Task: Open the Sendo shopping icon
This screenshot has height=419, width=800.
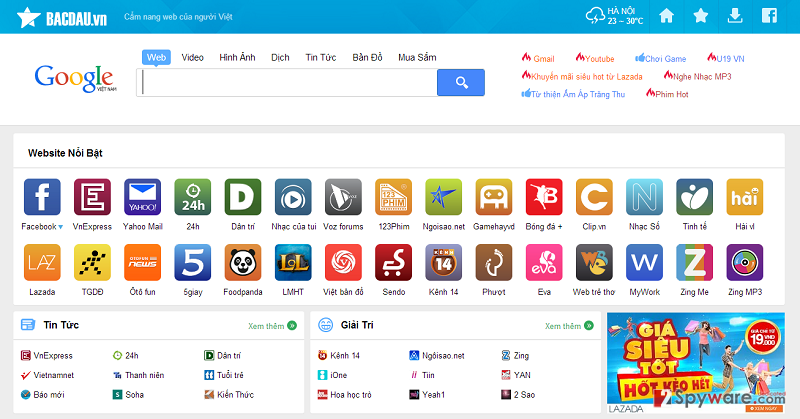Action: pos(393,262)
